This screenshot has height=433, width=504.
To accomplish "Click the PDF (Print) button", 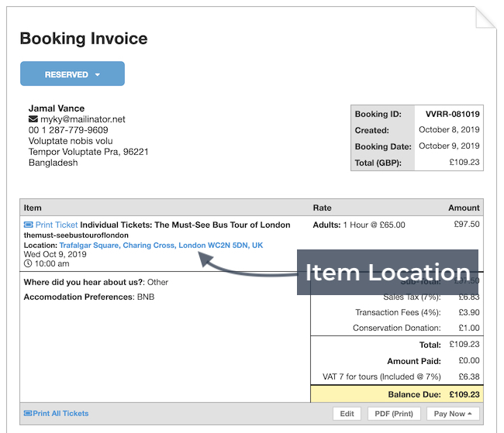I will click(x=394, y=414).
